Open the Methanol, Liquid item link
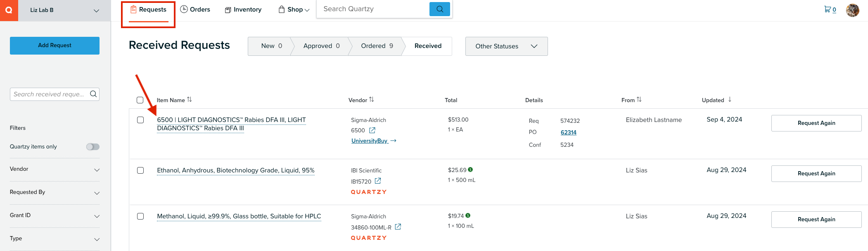This screenshot has width=868, height=251. coord(239,216)
